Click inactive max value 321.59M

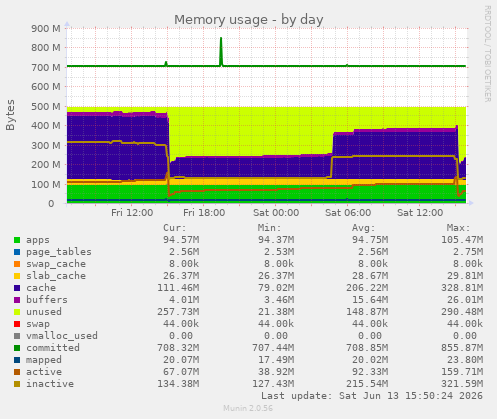(462, 384)
